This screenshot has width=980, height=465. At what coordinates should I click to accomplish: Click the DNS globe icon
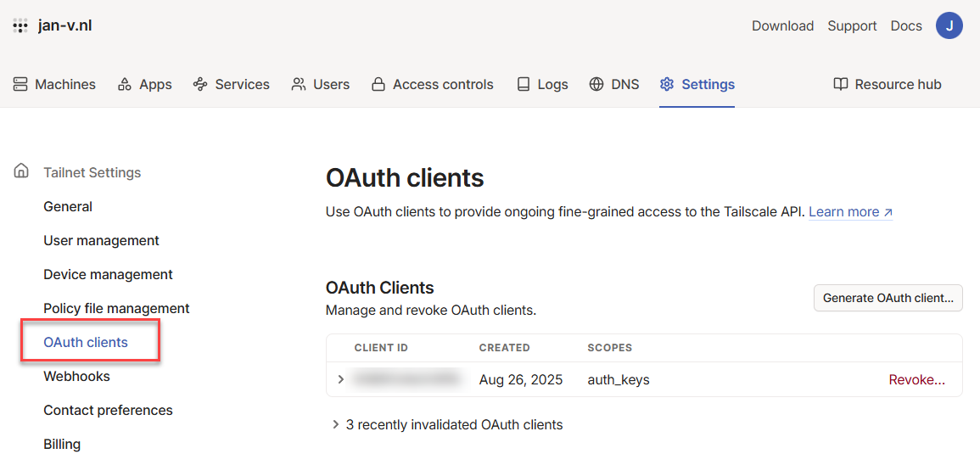[596, 84]
